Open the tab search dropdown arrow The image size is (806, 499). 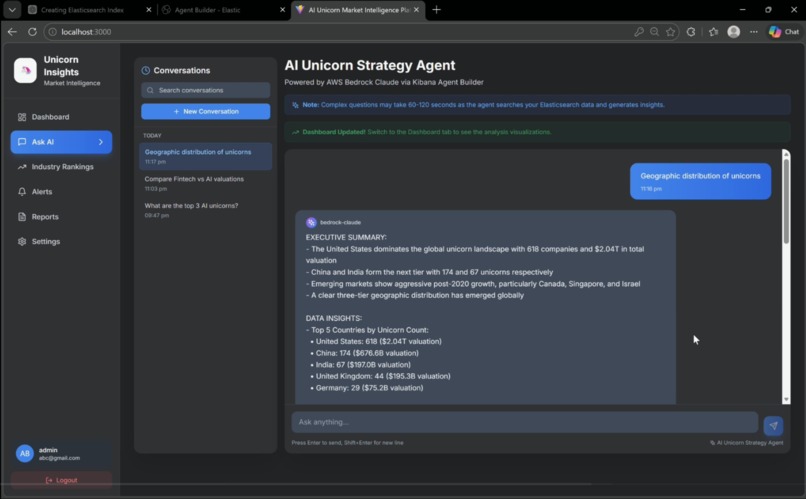(12, 10)
